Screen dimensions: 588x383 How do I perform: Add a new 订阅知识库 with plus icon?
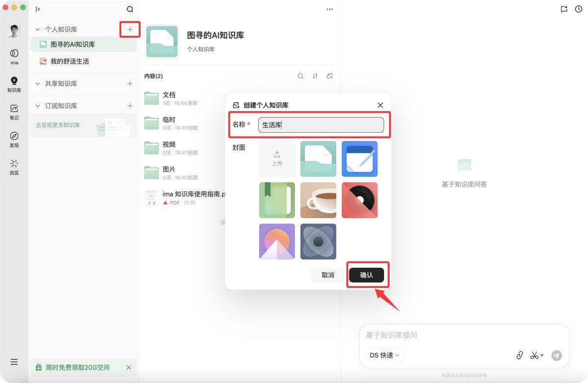tap(130, 106)
